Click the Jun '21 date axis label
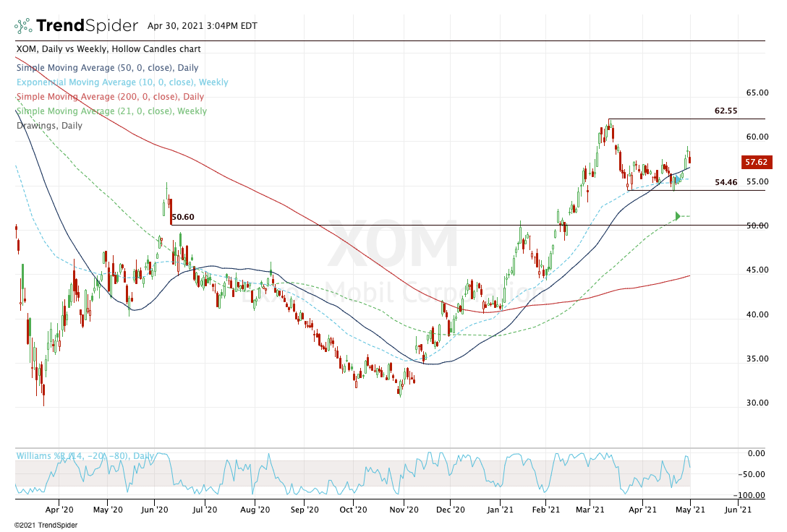 pyautogui.click(x=739, y=510)
